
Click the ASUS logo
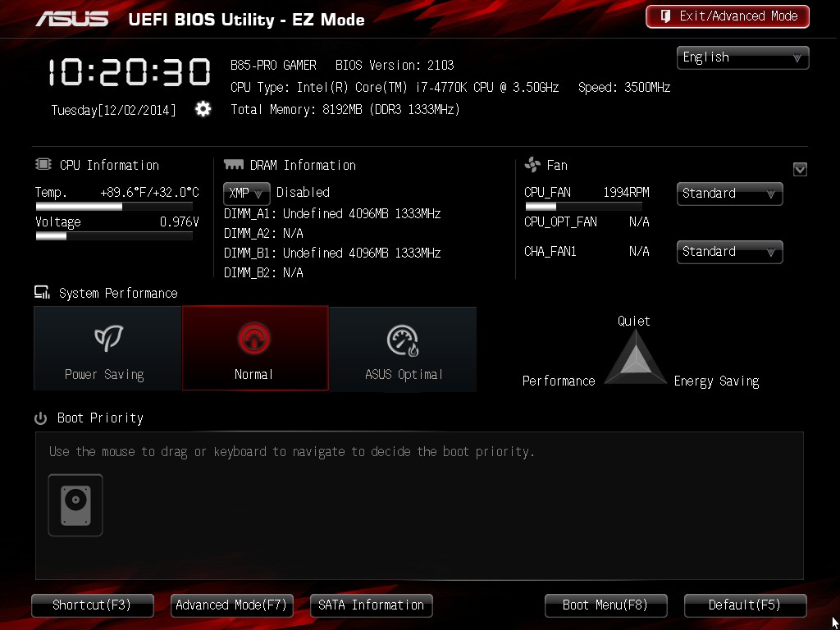pyautogui.click(x=72, y=19)
